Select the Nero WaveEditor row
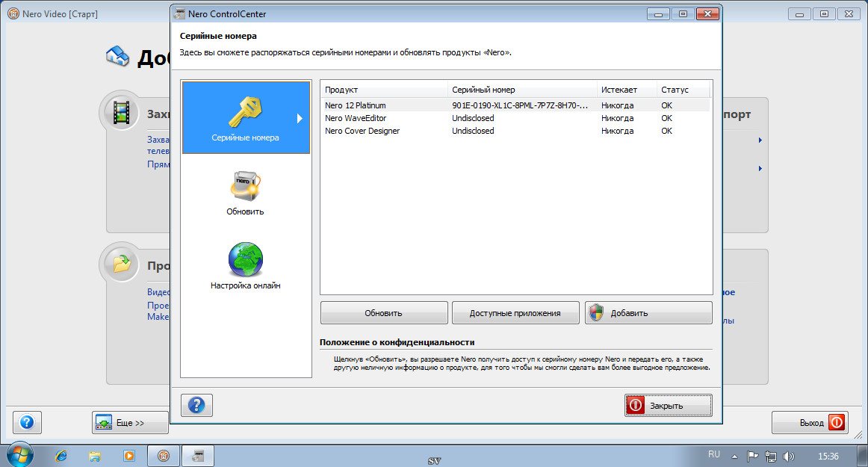 coord(515,118)
